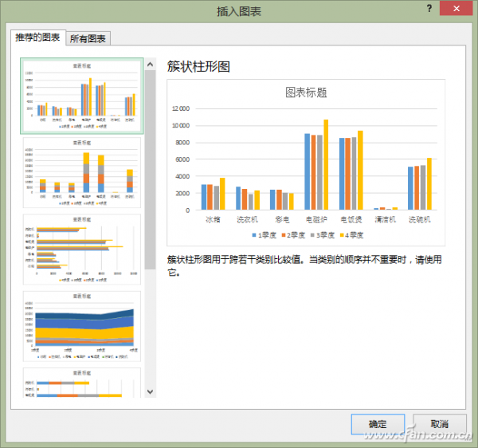Click the 图表标题 title in the preview
Image resolution: width=478 pixels, height=448 pixels.
(x=306, y=92)
